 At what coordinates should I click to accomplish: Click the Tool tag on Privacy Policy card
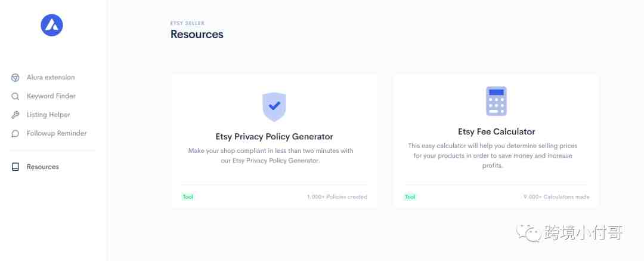click(188, 196)
